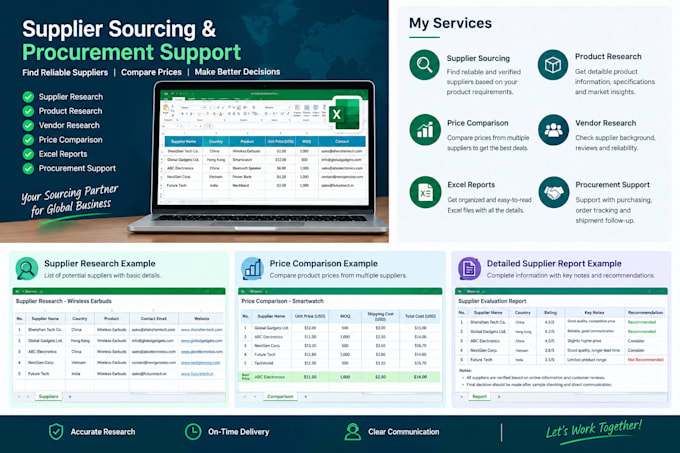Add a sheet next to Report tab
This screenshot has height=453, width=680.
(x=499, y=396)
